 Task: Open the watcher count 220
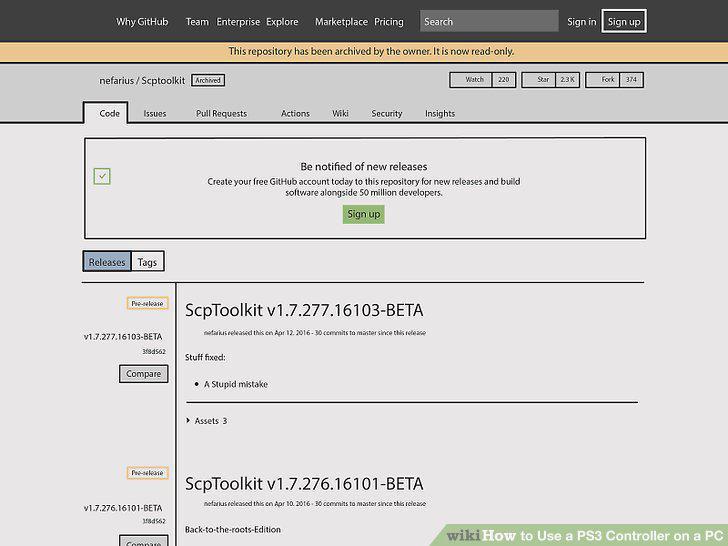coord(504,80)
